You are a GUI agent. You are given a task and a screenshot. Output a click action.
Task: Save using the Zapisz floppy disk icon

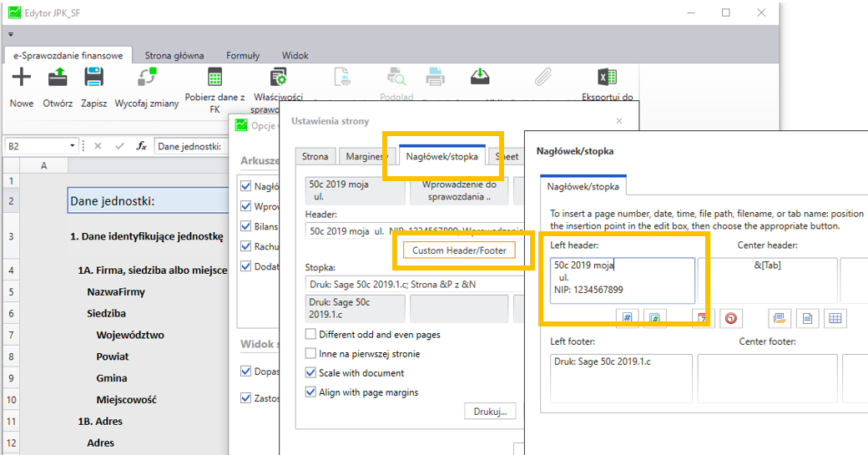[93, 77]
